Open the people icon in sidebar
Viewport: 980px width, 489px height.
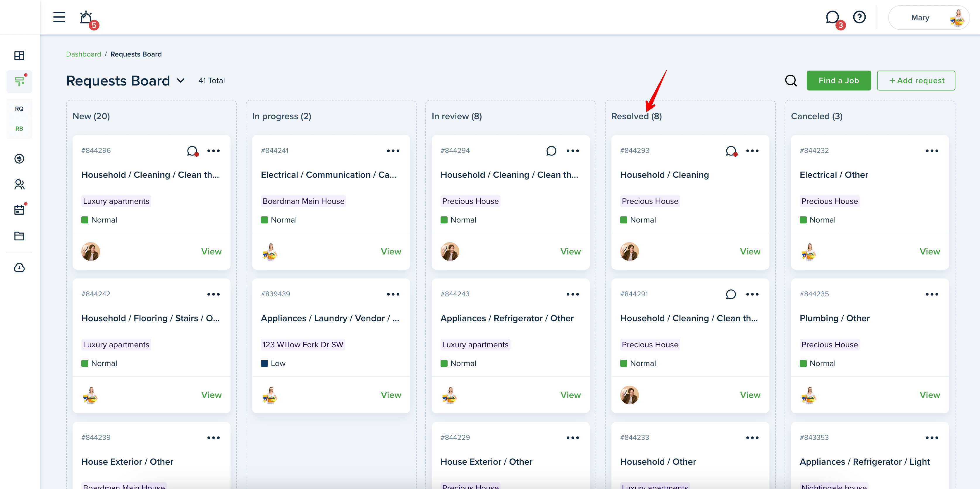[x=19, y=184]
